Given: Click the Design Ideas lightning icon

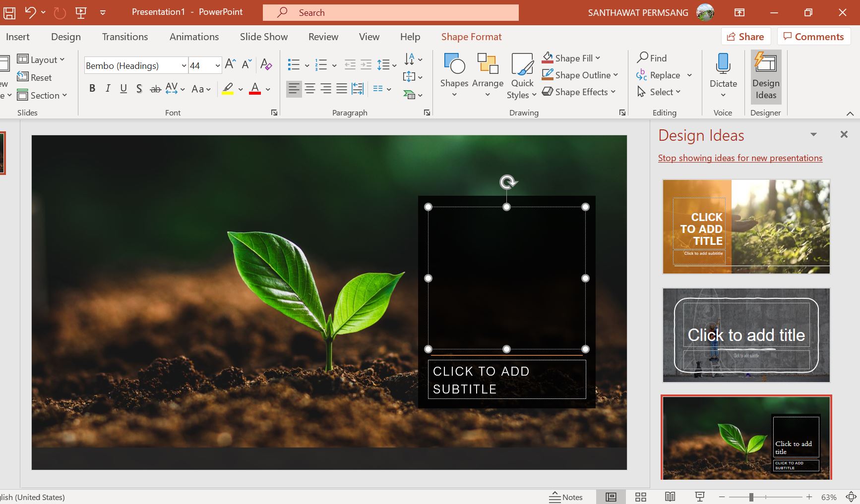Looking at the screenshot, I should [765, 63].
